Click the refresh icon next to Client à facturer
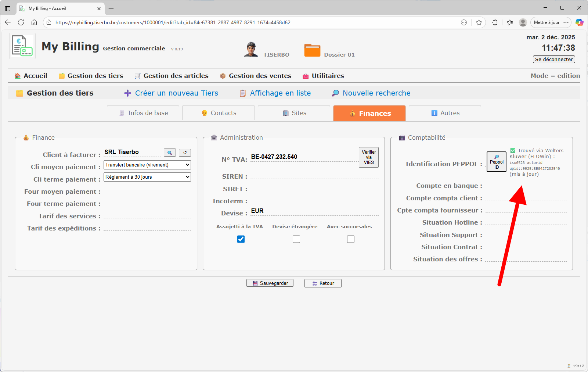 185,153
